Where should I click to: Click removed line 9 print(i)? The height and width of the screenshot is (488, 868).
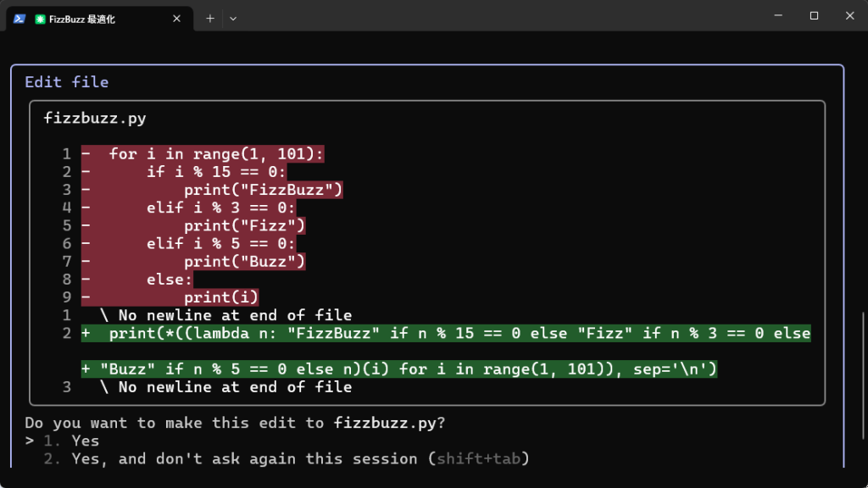tap(170, 297)
